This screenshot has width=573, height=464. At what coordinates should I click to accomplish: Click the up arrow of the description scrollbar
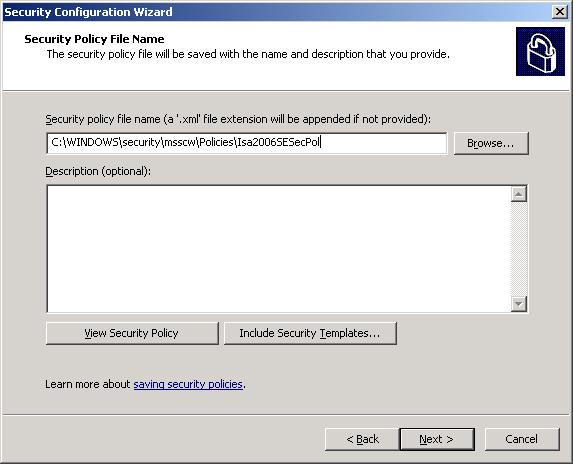point(519,194)
